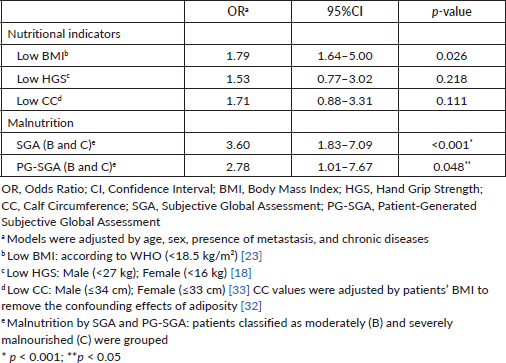This screenshot has width=506, height=363.
Task: Select odds ratio value 3.60
Action: pyautogui.click(x=238, y=145)
